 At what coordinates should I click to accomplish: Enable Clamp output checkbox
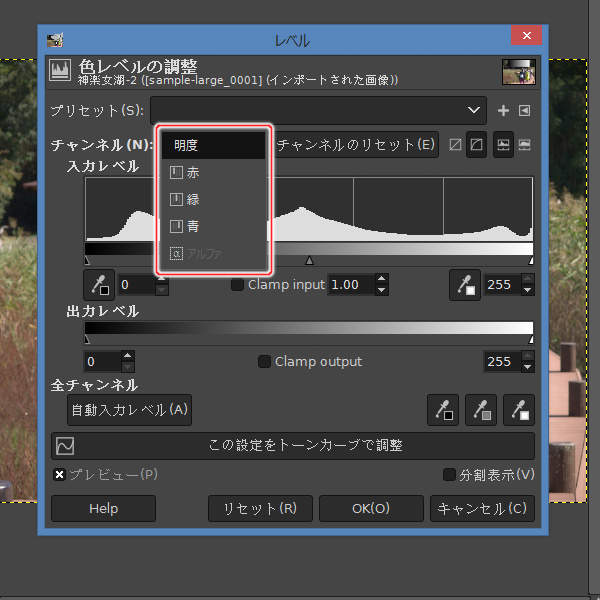click(265, 362)
